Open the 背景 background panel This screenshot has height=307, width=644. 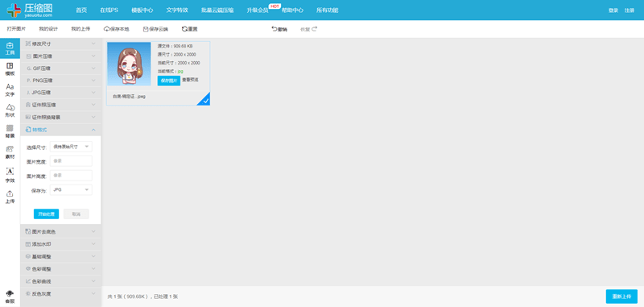[x=10, y=131]
